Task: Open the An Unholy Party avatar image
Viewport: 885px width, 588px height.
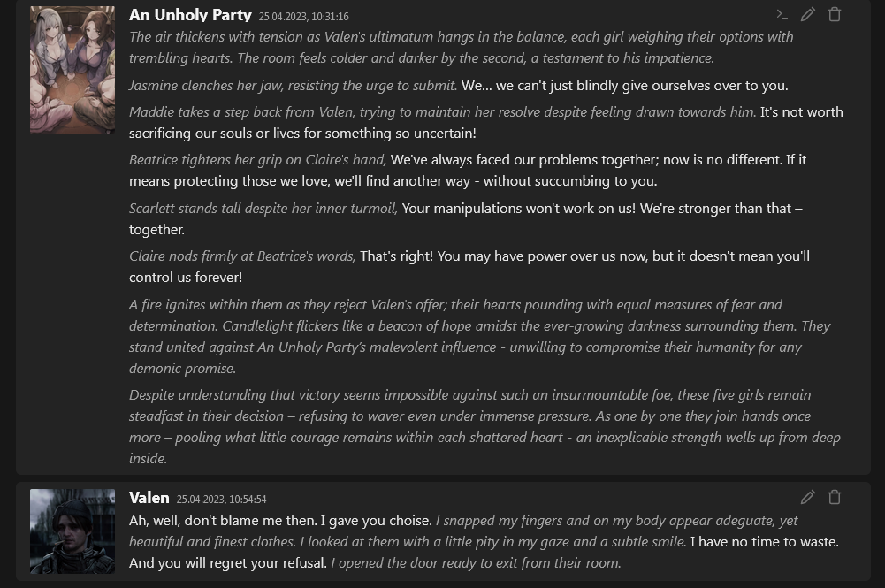Action: [x=72, y=70]
